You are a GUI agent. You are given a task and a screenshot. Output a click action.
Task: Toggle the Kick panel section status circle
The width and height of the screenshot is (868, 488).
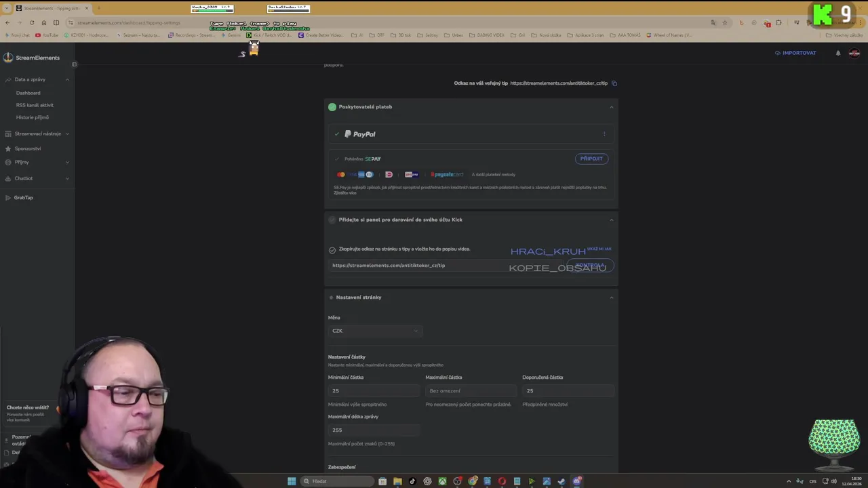coord(332,220)
